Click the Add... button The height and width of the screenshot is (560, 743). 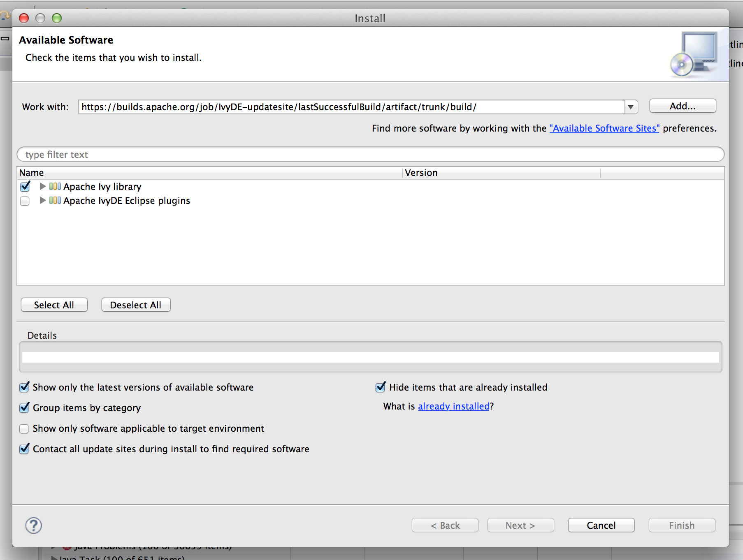[683, 106]
